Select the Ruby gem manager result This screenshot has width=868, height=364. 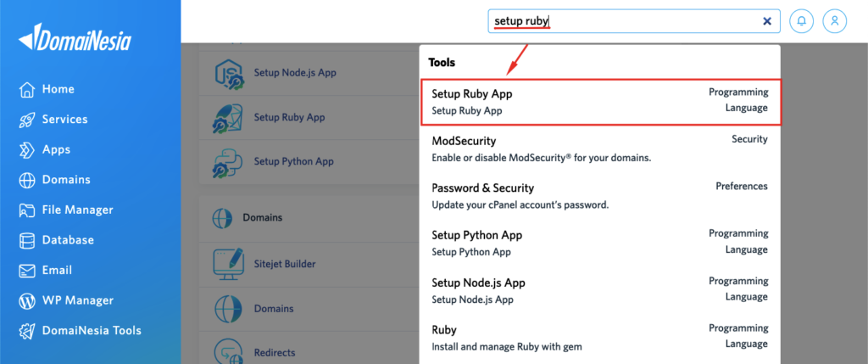pos(600,338)
